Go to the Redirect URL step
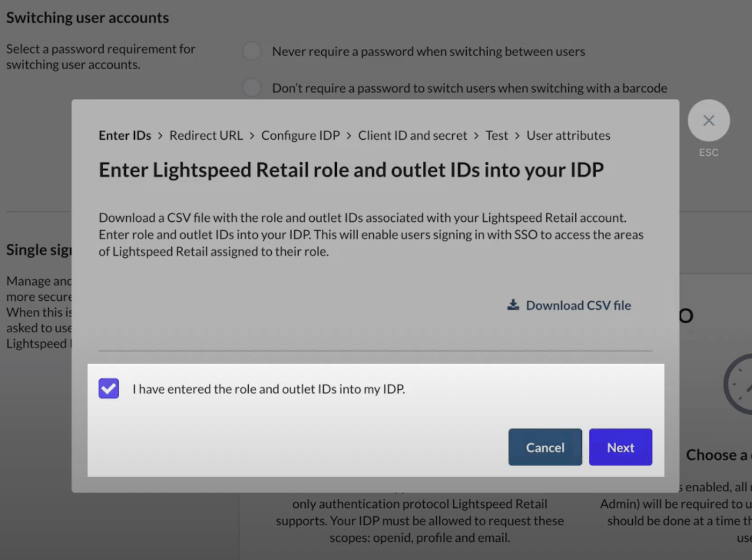This screenshot has width=752, height=560. click(x=206, y=136)
